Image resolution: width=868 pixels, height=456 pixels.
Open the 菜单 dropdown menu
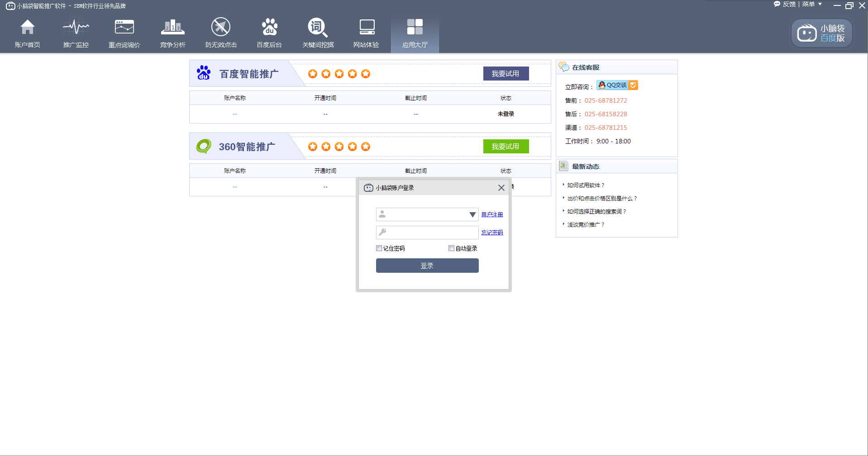[812, 4]
